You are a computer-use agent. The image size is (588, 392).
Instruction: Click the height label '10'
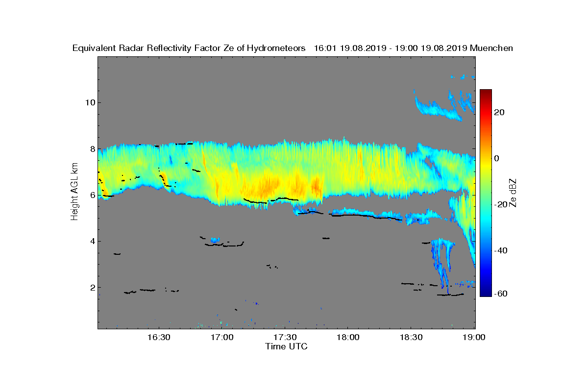90,102
